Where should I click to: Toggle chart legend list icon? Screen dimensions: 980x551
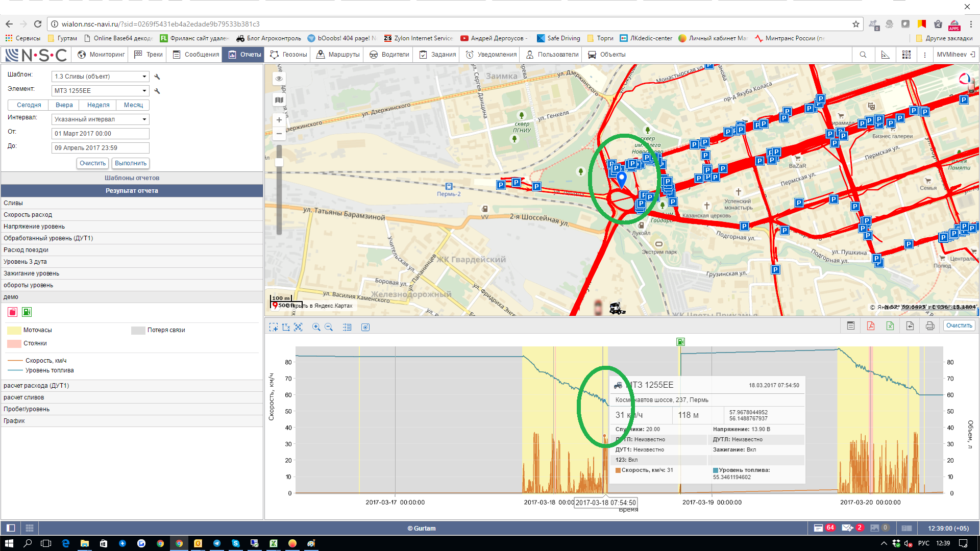click(347, 327)
